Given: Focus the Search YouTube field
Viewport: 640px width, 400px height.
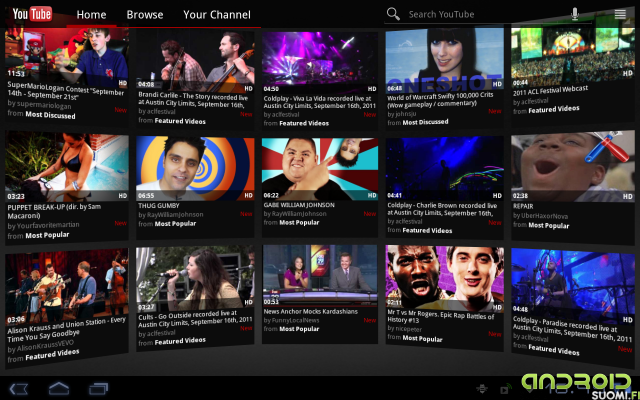Looking at the screenshot, I should coord(486,14).
